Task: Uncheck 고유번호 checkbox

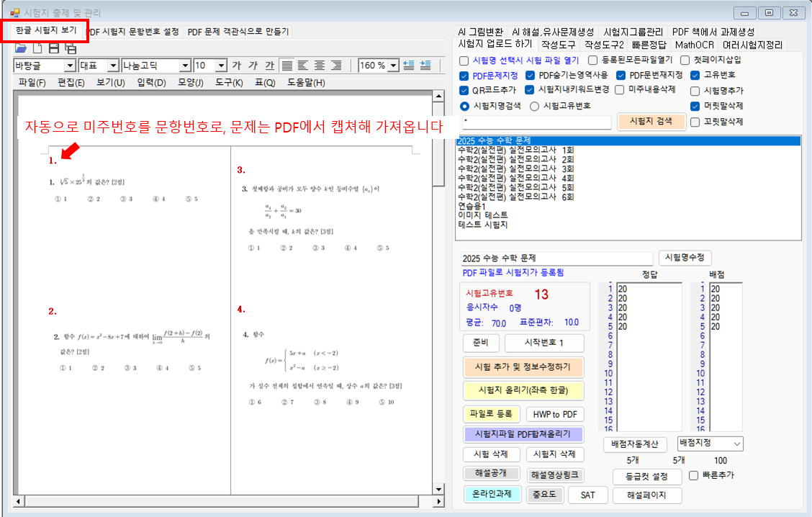Action: tap(695, 76)
